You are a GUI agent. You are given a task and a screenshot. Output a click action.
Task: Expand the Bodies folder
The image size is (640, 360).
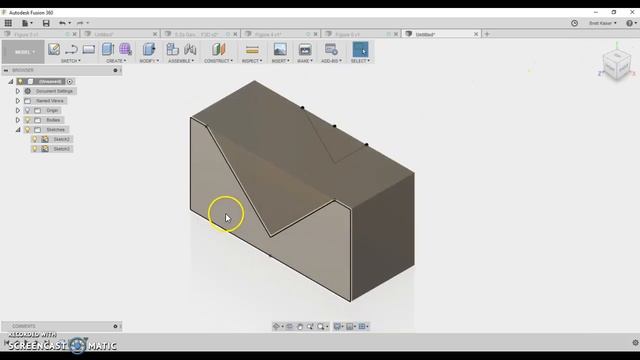coord(18,120)
